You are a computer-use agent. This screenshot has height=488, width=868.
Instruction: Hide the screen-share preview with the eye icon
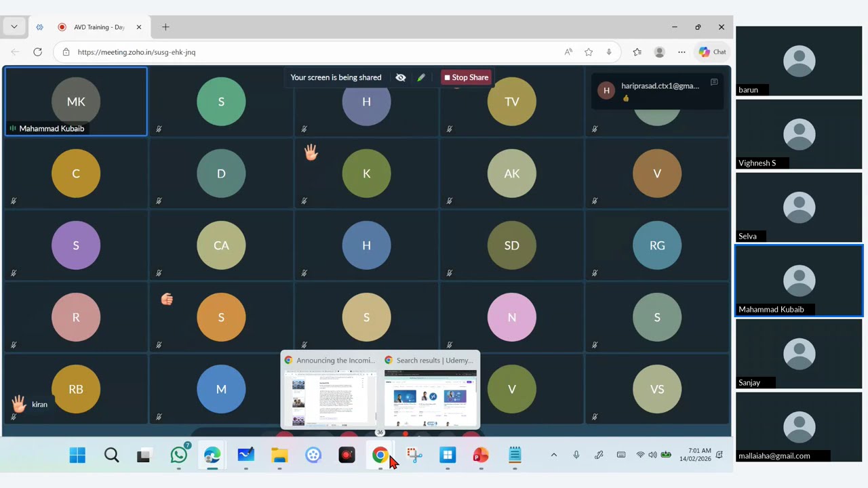click(x=401, y=77)
